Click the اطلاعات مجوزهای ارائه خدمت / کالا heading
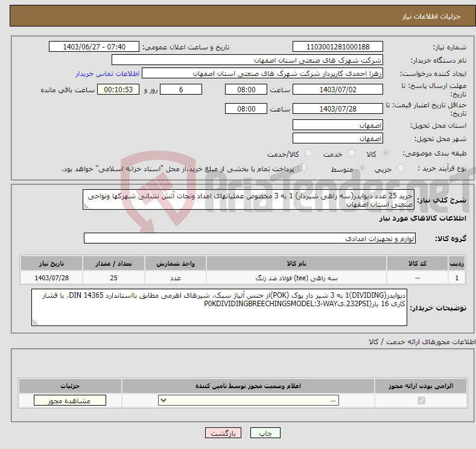The width and height of the screenshot is (476, 449). click(x=422, y=342)
